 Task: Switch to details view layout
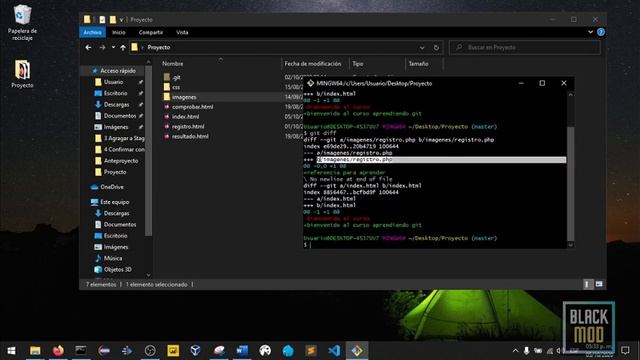[x=587, y=284]
